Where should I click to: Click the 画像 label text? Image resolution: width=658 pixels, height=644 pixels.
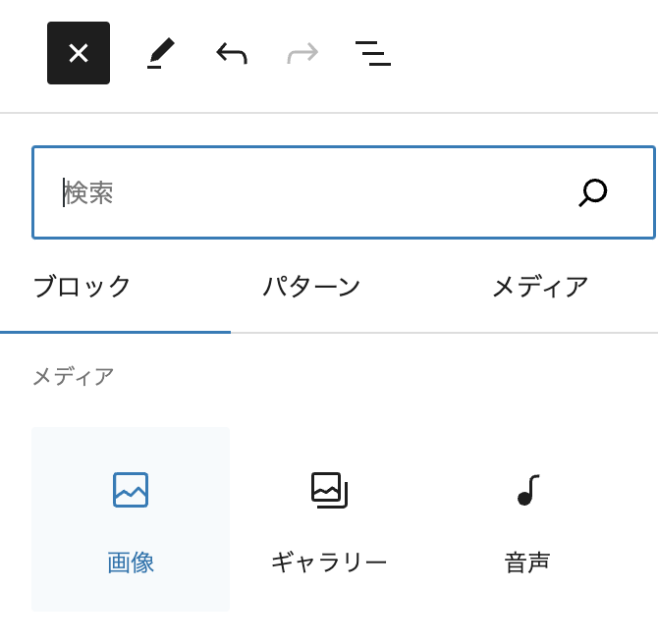pyautogui.click(x=131, y=563)
